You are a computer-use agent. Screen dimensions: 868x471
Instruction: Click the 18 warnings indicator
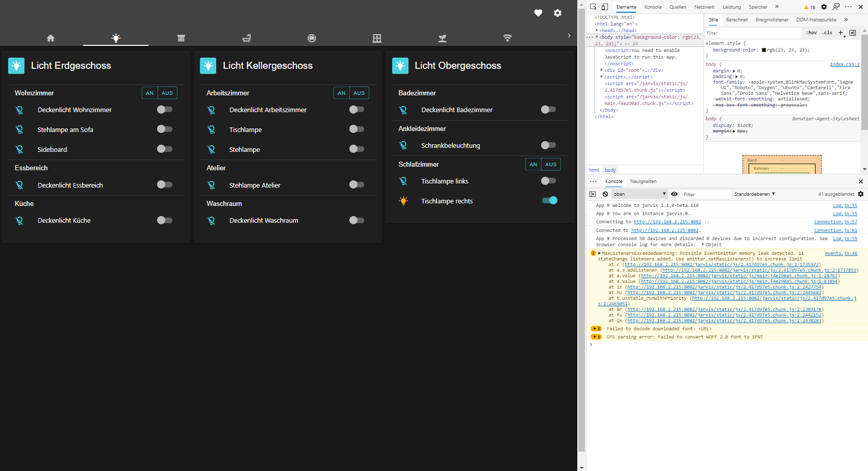(x=810, y=7)
